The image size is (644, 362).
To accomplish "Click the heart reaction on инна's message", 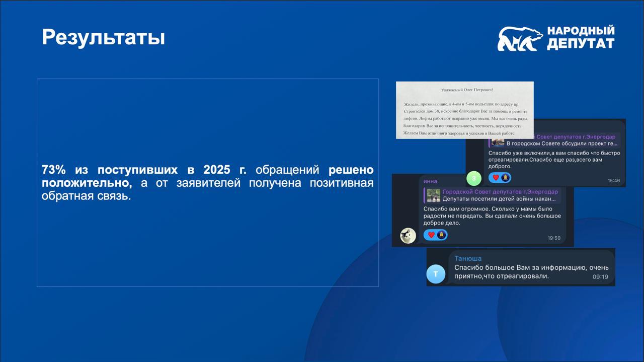I will tap(431, 235).
